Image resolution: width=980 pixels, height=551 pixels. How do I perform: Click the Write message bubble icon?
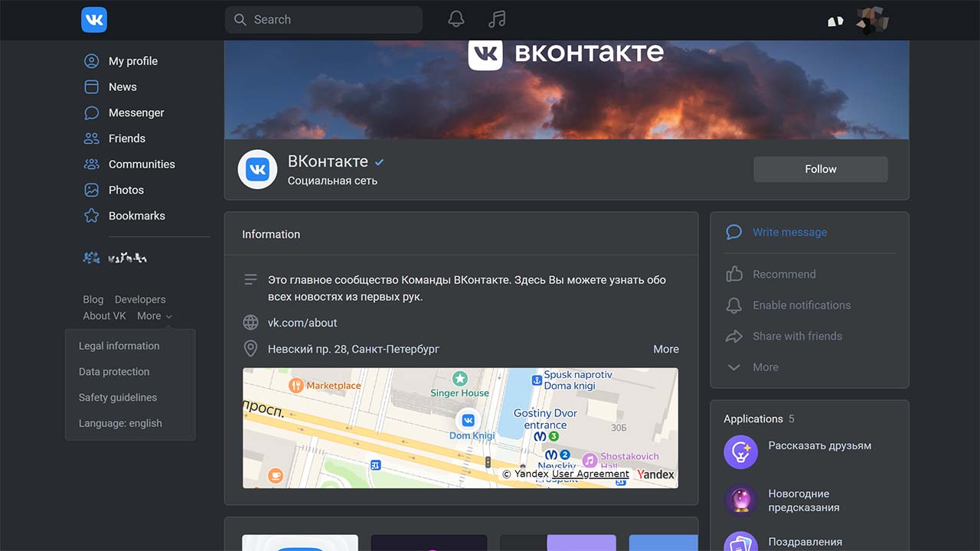click(733, 232)
